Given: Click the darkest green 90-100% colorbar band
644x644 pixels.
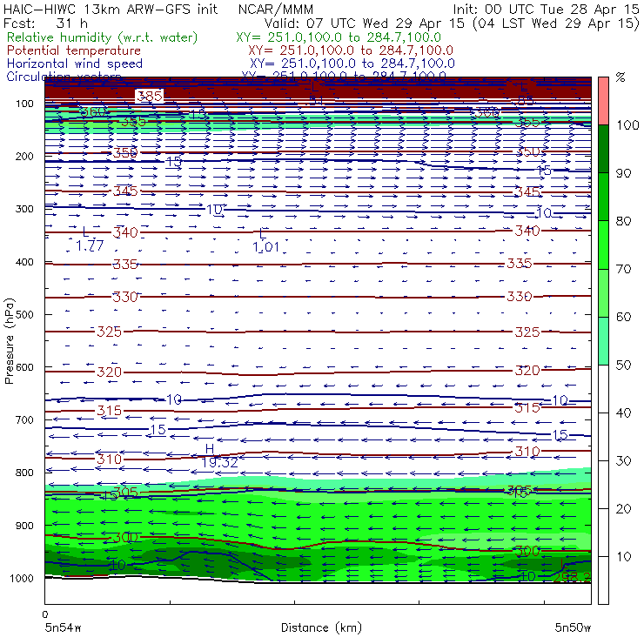Looking at the screenshot, I should click(x=603, y=149).
